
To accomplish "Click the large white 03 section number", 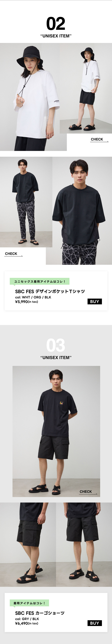I will 56,345.
